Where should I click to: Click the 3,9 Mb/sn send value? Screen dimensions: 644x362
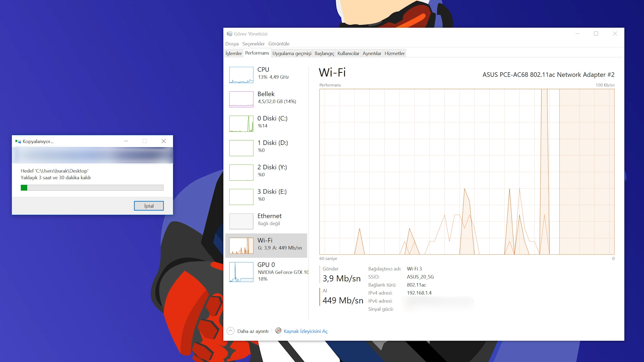[341, 279]
